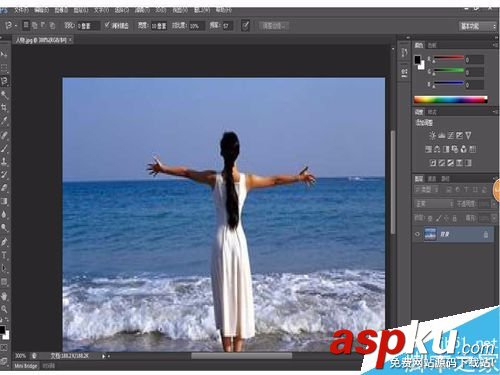
Task: Add Invert adjustment icon
Action: point(433,163)
